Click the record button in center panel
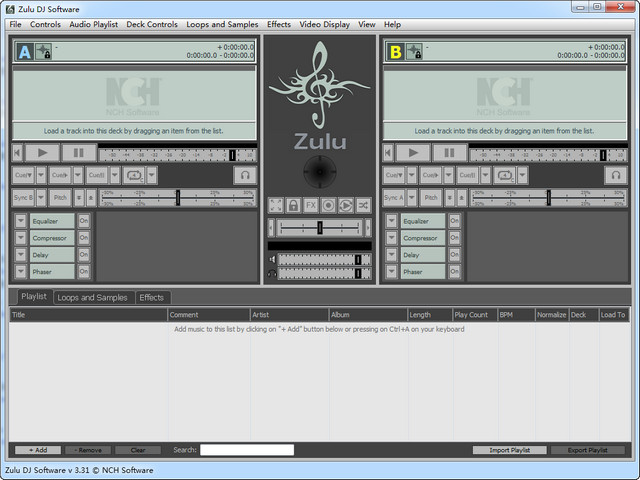Image resolution: width=640 pixels, height=480 pixels. click(x=328, y=205)
